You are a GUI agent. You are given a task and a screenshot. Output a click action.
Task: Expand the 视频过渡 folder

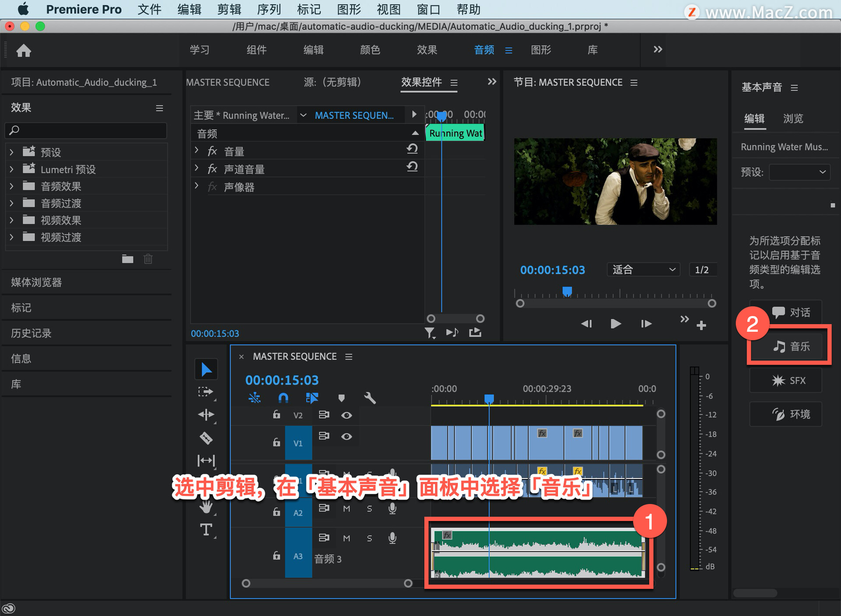click(11, 237)
